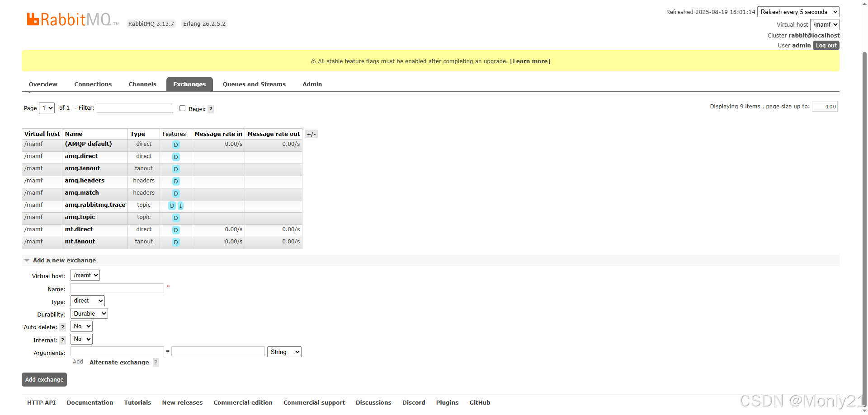
Task: Click the I feature badge for amq.rabbitmq.trace
Action: [180, 206]
